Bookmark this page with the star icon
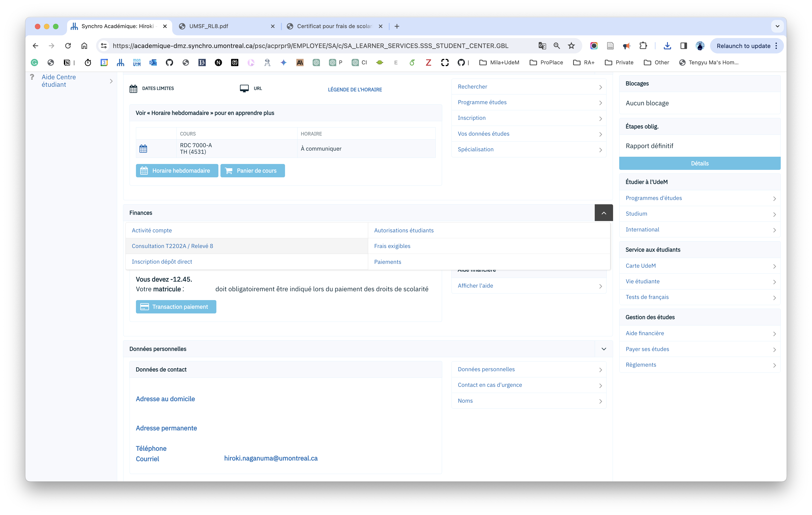 click(x=571, y=46)
